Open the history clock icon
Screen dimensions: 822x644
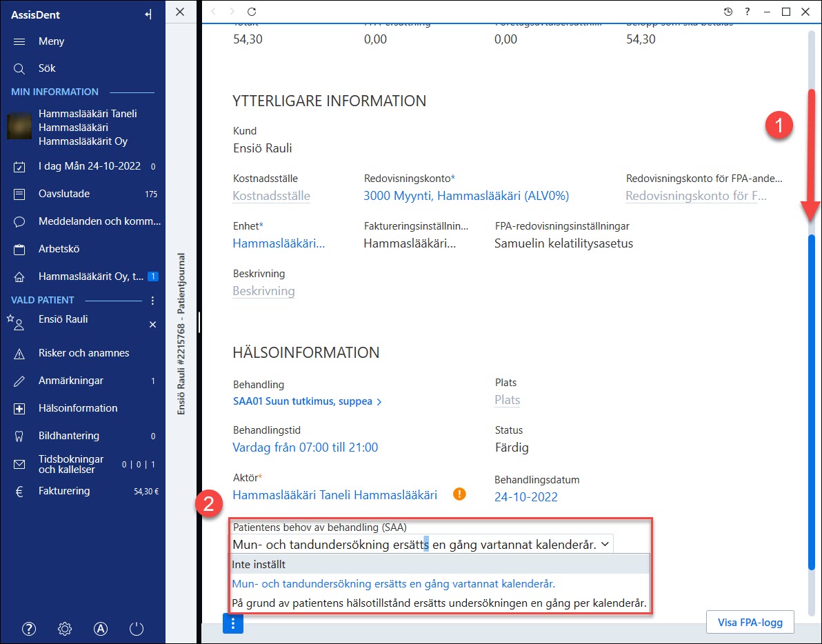click(728, 12)
